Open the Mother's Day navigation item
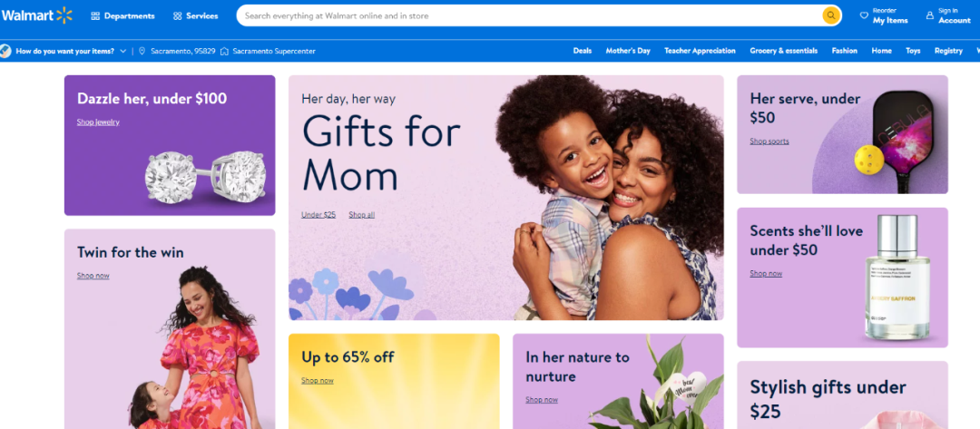This screenshot has width=980, height=429. pyautogui.click(x=628, y=51)
